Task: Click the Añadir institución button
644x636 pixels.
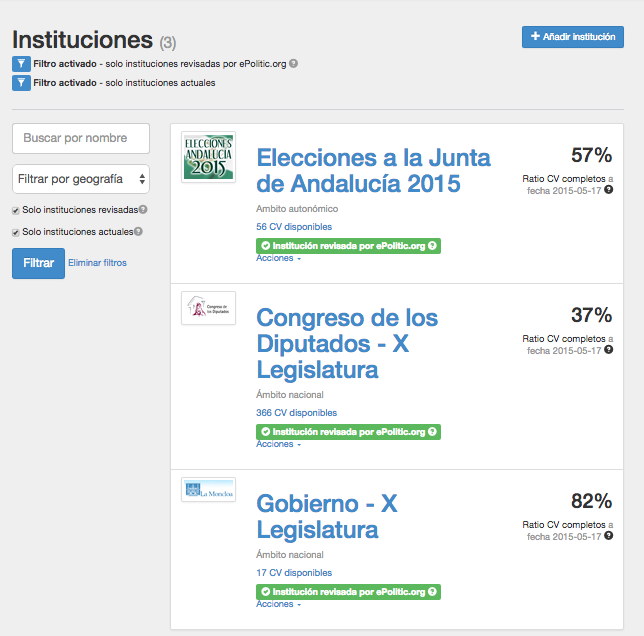Action: click(x=573, y=37)
